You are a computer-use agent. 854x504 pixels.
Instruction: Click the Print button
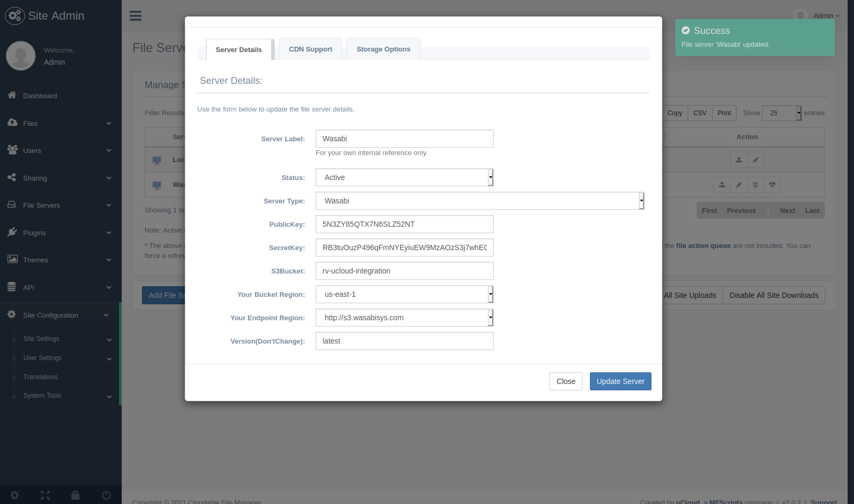[724, 113]
